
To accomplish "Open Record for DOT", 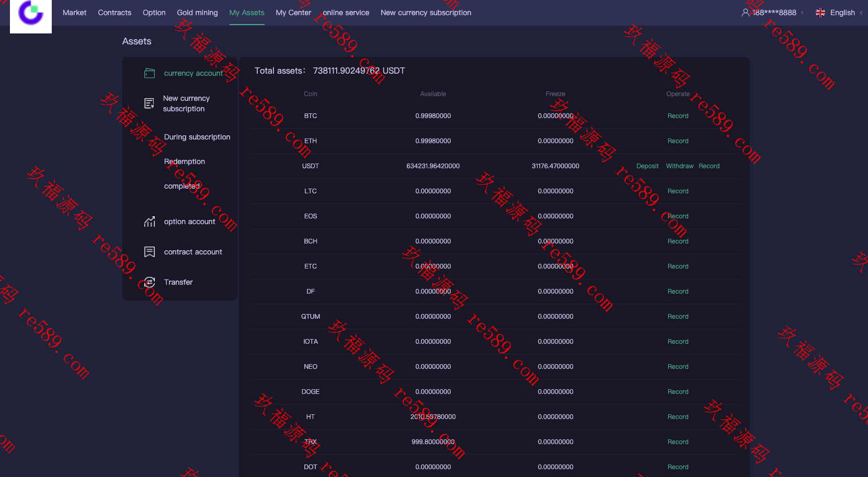I will pos(678,467).
